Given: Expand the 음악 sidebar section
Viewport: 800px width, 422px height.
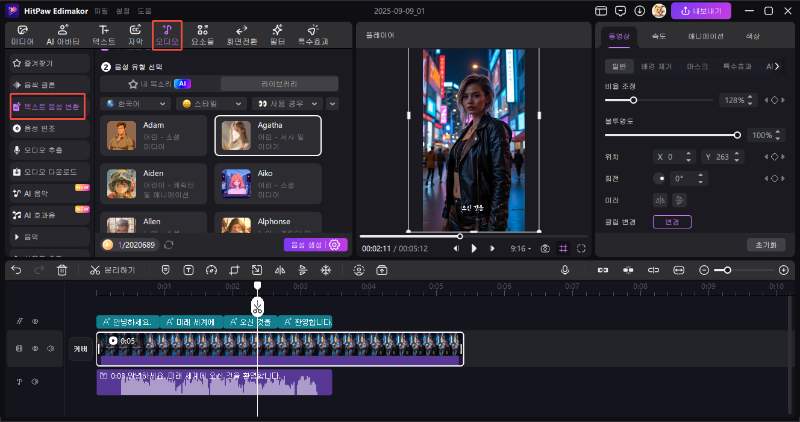Looking at the screenshot, I should coord(49,237).
